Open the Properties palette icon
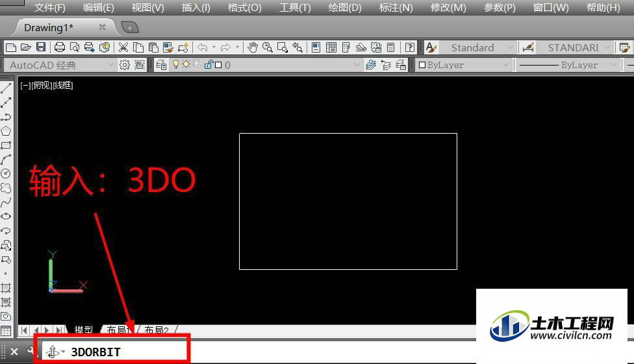 click(316, 47)
